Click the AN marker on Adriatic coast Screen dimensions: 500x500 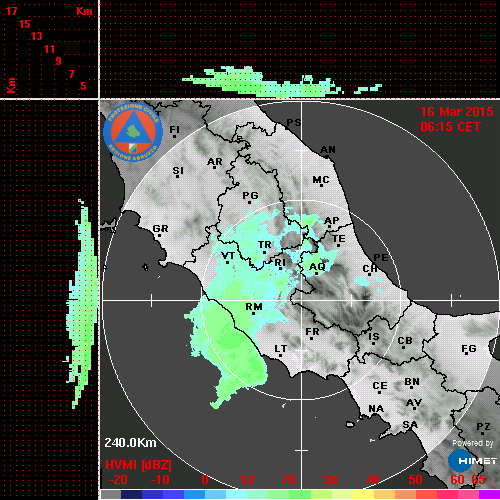328,150
